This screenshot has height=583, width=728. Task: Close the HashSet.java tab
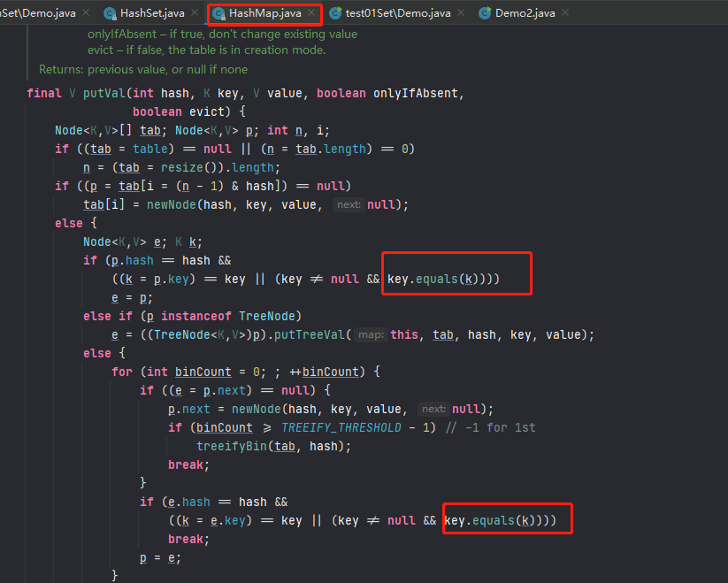195,13
